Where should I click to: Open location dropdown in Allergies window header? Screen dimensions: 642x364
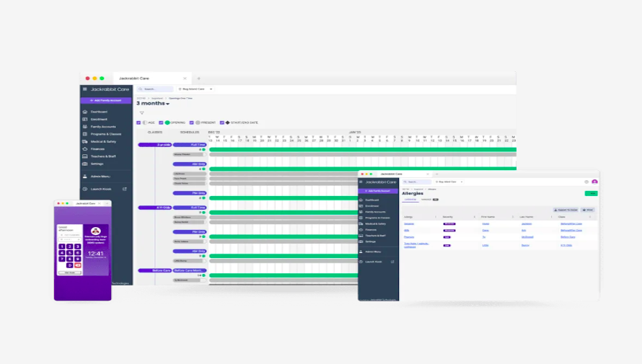click(449, 182)
